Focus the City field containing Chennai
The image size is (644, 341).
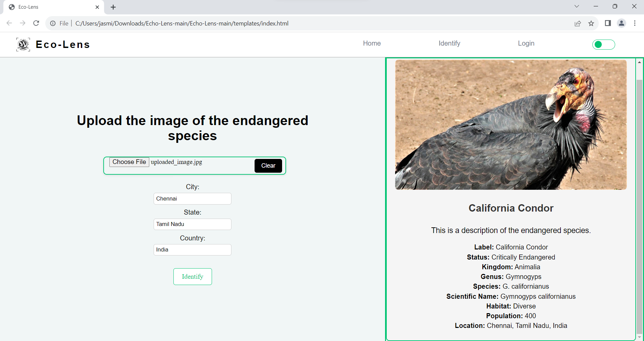[193, 198]
